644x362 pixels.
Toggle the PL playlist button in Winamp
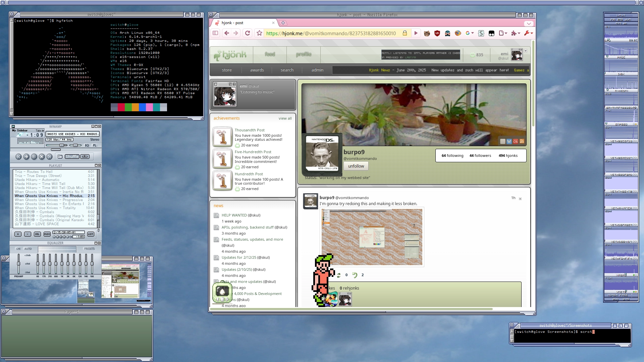[x=95, y=145]
